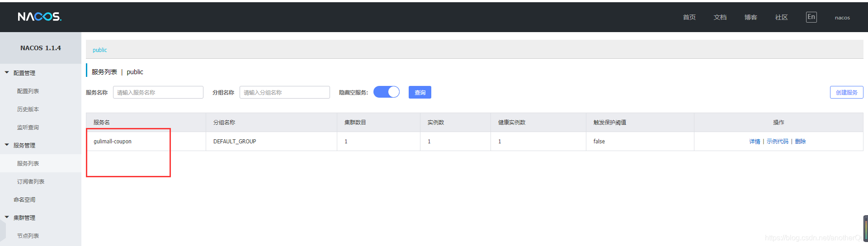Viewport: 868px width, 246px height.
Task: Open 节点列表 in sidebar
Action: [x=28, y=236]
